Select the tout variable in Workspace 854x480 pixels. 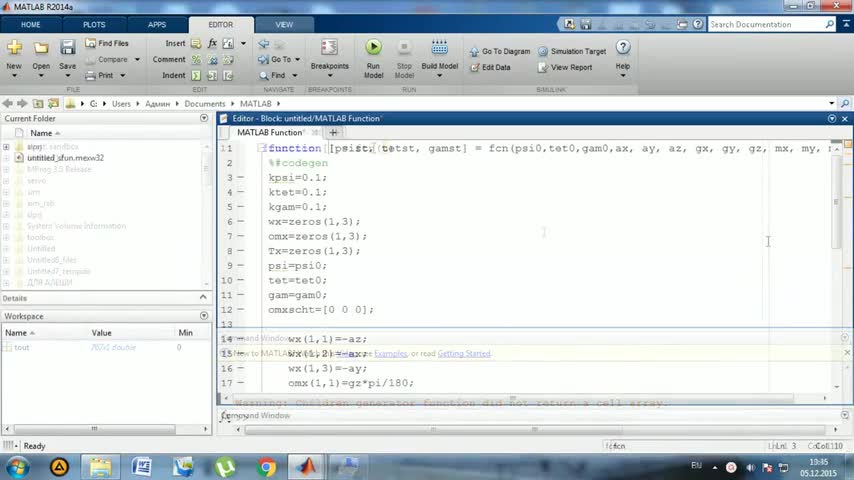point(22,348)
